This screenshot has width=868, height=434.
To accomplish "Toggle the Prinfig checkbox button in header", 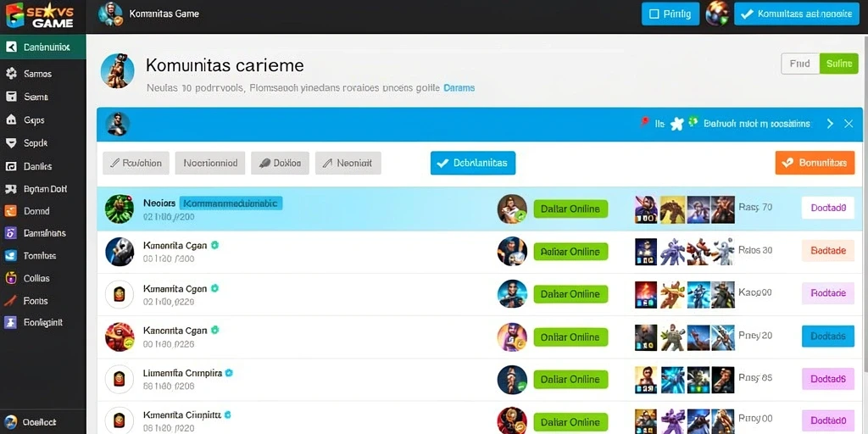I will [670, 14].
